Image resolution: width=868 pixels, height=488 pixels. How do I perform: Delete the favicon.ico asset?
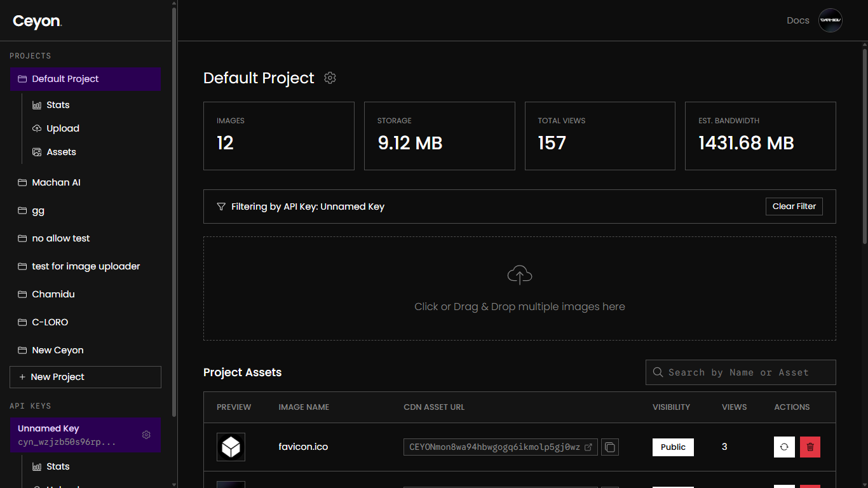tap(810, 447)
